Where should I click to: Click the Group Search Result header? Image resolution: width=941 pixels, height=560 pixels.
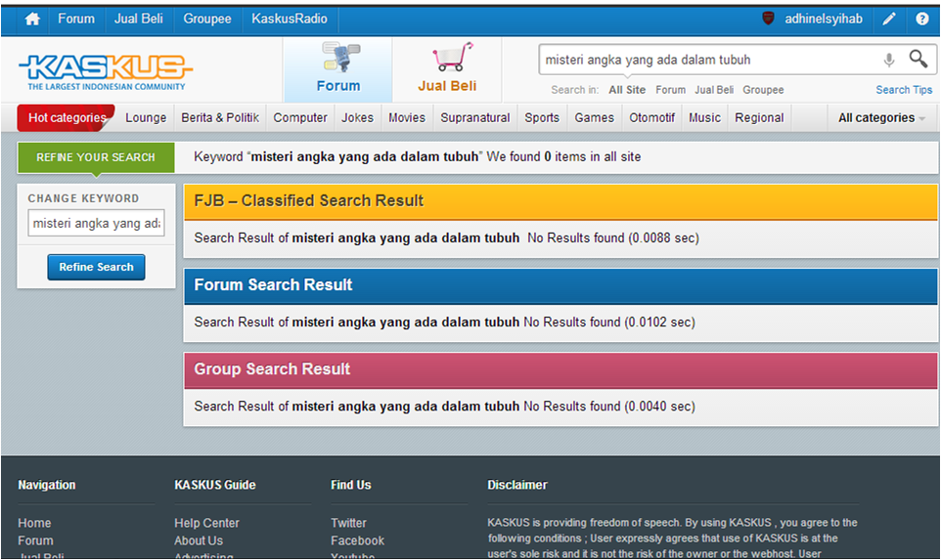coord(560,369)
